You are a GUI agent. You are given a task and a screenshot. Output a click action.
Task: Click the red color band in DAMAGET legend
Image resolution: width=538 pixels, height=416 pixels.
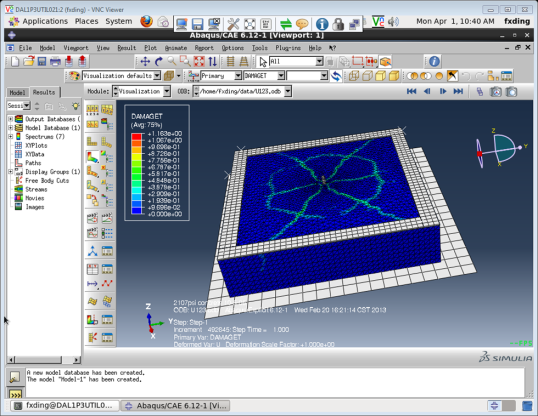[137, 137]
